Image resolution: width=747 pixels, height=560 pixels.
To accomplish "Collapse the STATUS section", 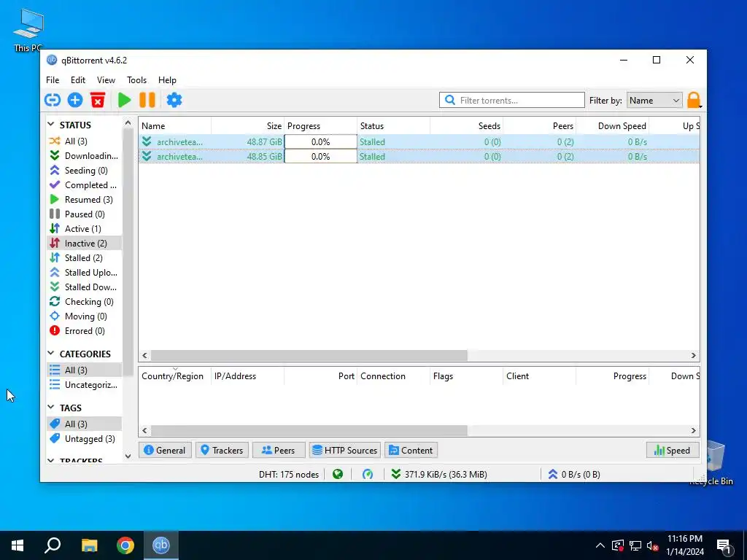I will (x=51, y=124).
